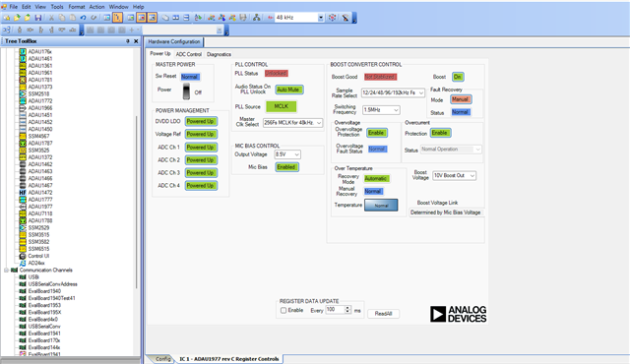
Task: Increment the update interval spinner
Action: click(347, 308)
